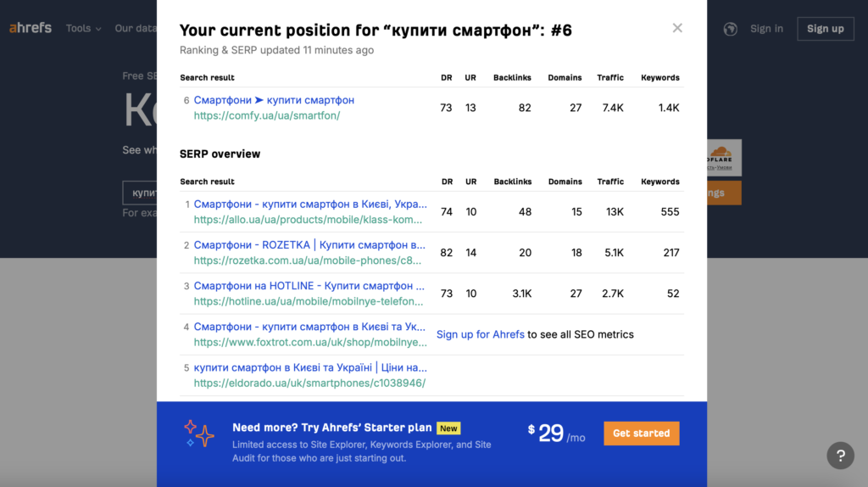Click Traffic column header in top table
The width and height of the screenshot is (868, 487).
610,77
